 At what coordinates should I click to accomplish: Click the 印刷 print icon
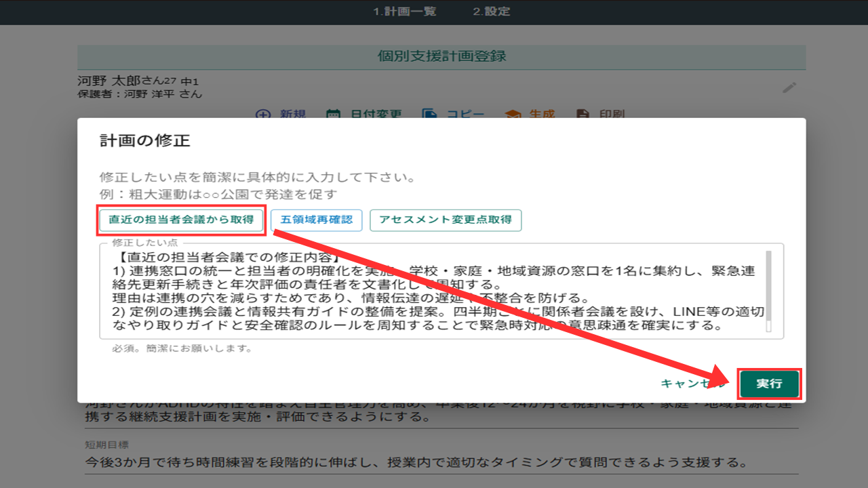[583, 115]
